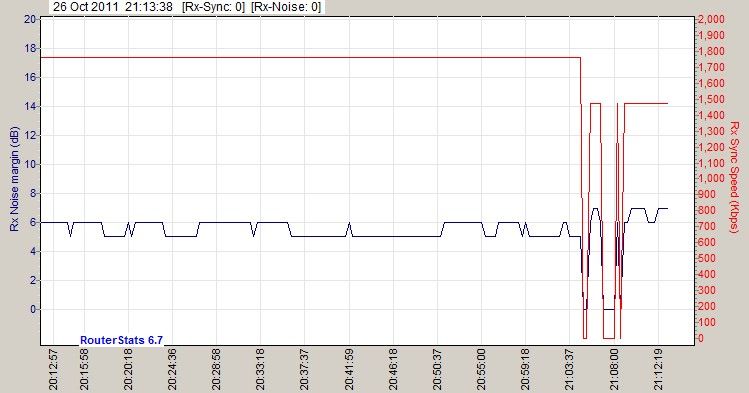Screen dimensions: 749x393
Task: Click the 20:24:36 time axis label
Action: pyautogui.click(x=172, y=370)
